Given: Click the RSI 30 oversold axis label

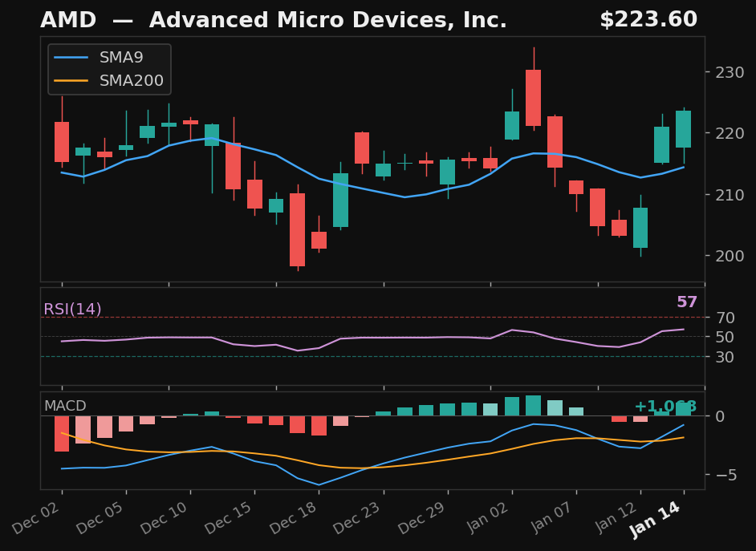Looking at the screenshot, I should (x=725, y=358).
